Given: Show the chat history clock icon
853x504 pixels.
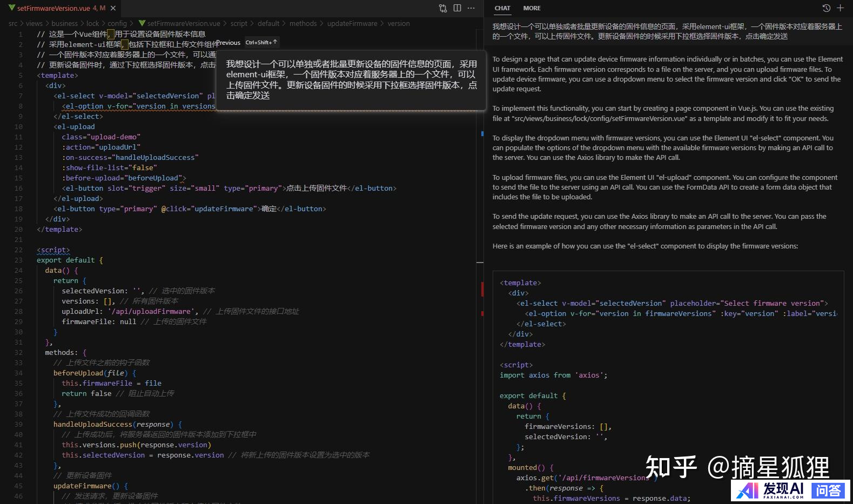Looking at the screenshot, I should click(826, 8).
